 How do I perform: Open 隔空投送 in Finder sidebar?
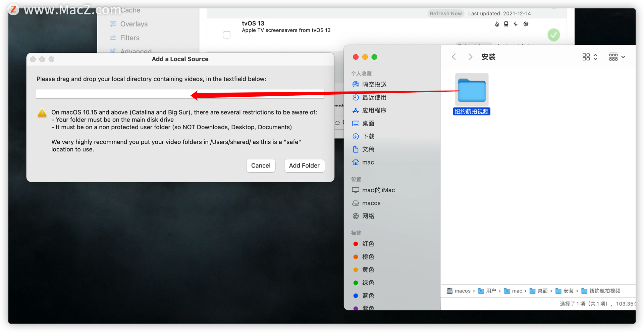tap(374, 85)
